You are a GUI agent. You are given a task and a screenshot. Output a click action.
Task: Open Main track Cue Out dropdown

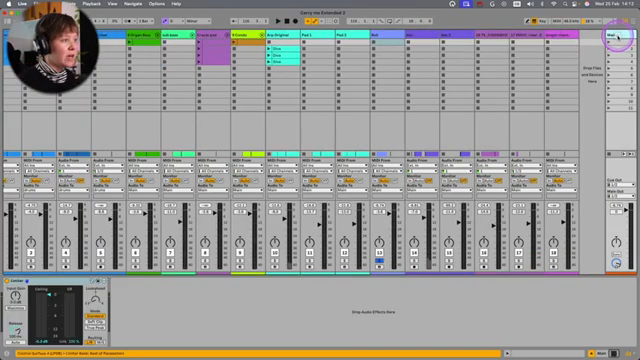coord(620,184)
